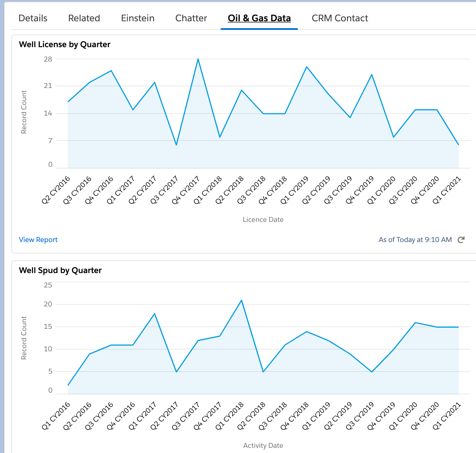Click the Q1 CY2018 peak in Well Spud chart
476x453 pixels.
(x=241, y=300)
